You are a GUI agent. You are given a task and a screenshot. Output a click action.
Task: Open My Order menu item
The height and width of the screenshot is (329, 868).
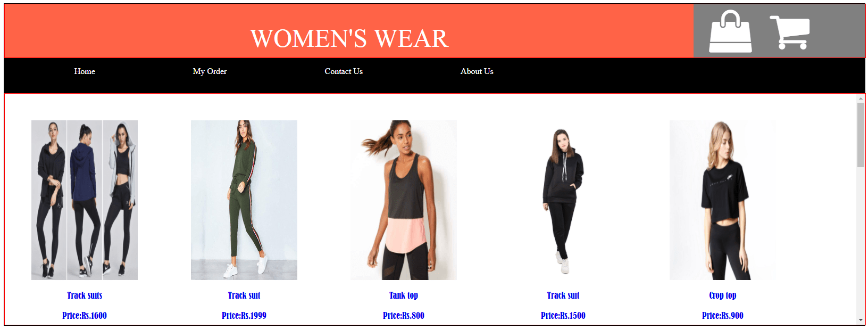210,71
